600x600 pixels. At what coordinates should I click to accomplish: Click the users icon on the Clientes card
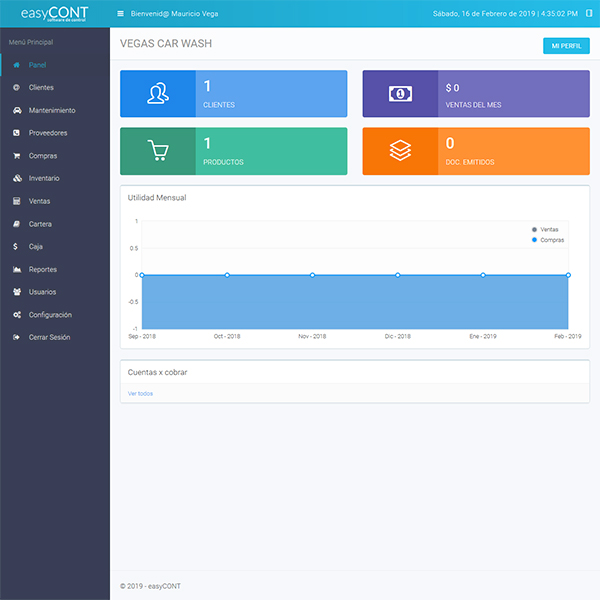[x=158, y=93]
